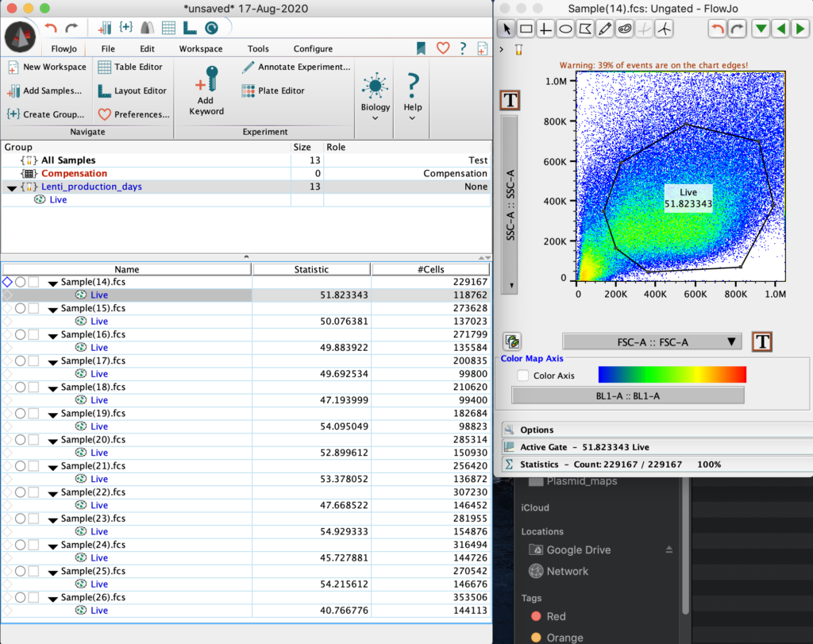The image size is (813, 644).
Task: Open the BL1-A color axis parameter selector
Action: coord(627,395)
